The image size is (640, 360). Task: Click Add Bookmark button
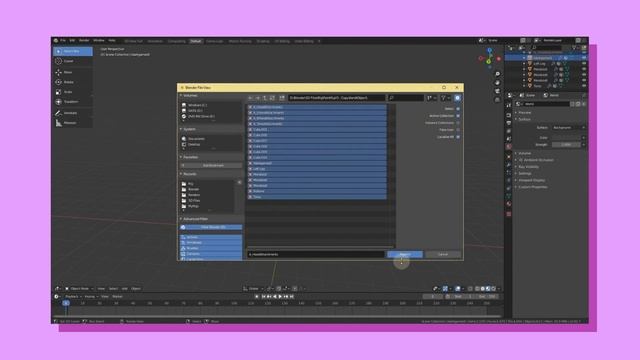coord(211,165)
